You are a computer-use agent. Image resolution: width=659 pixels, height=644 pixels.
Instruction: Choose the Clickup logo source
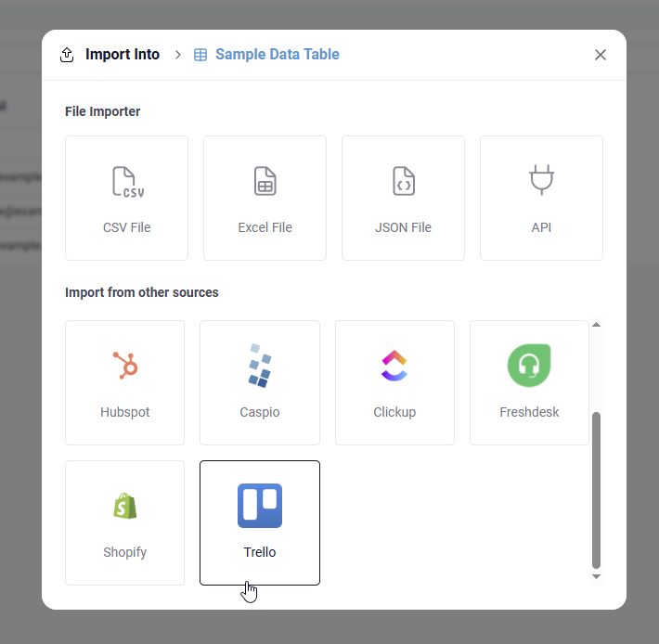point(394,366)
